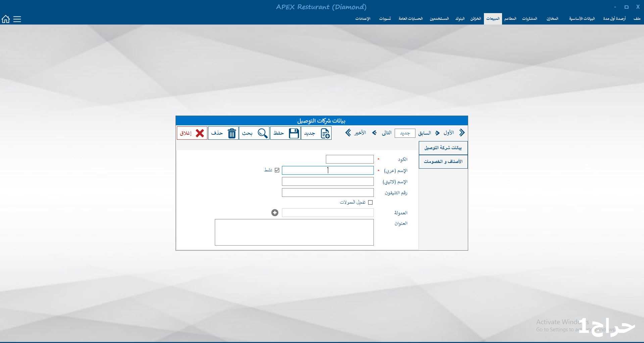Click the code (الكود) input field

point(349,159)
